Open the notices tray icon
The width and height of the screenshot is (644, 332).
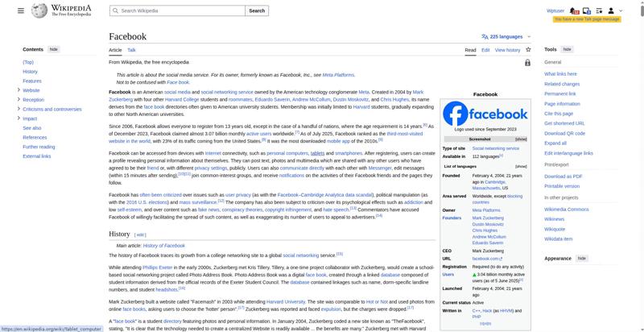[586, 11]
